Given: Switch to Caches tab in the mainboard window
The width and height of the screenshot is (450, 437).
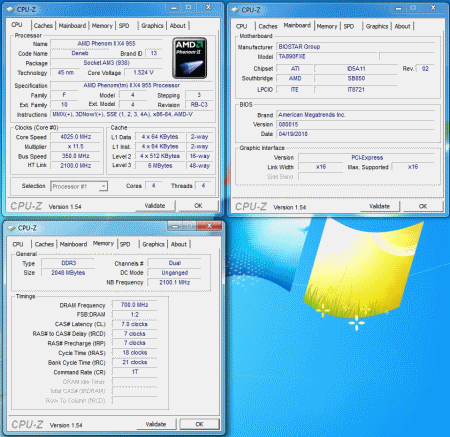Looking at the screenshot, I should point(268,26).
